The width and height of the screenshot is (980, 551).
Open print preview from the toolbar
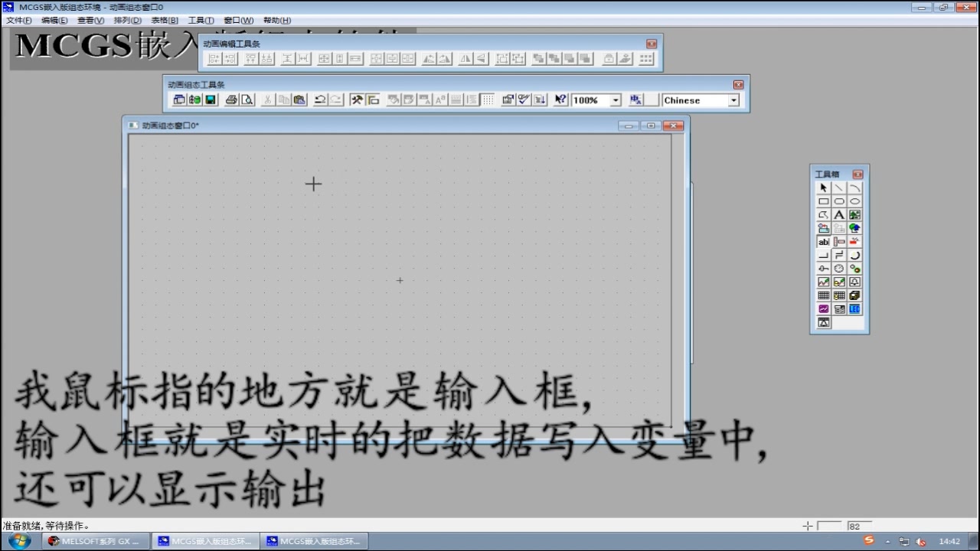pyautogui.click(x=247, y=99)
